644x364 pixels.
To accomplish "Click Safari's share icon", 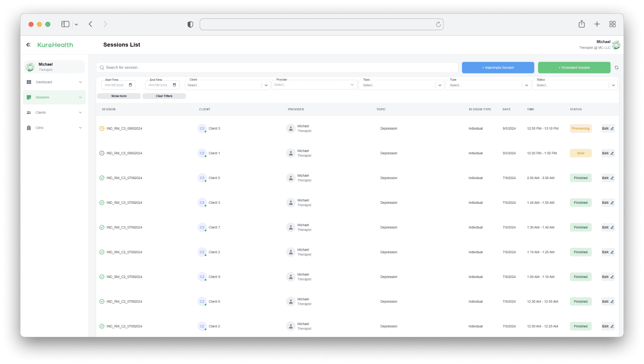I will (x=582, y=24).
